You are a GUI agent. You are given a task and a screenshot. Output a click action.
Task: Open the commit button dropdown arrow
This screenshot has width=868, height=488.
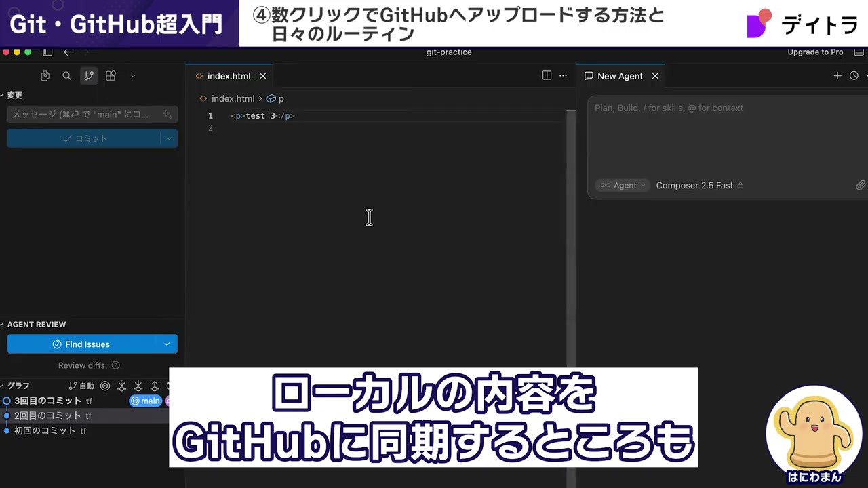[x=170, y=138]
